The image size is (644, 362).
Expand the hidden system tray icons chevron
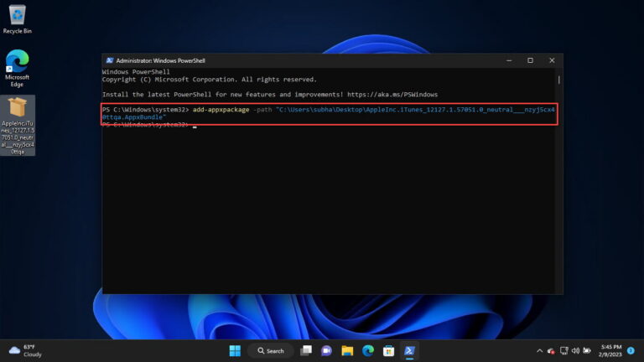pyautogui.click(x=539, y=351)
